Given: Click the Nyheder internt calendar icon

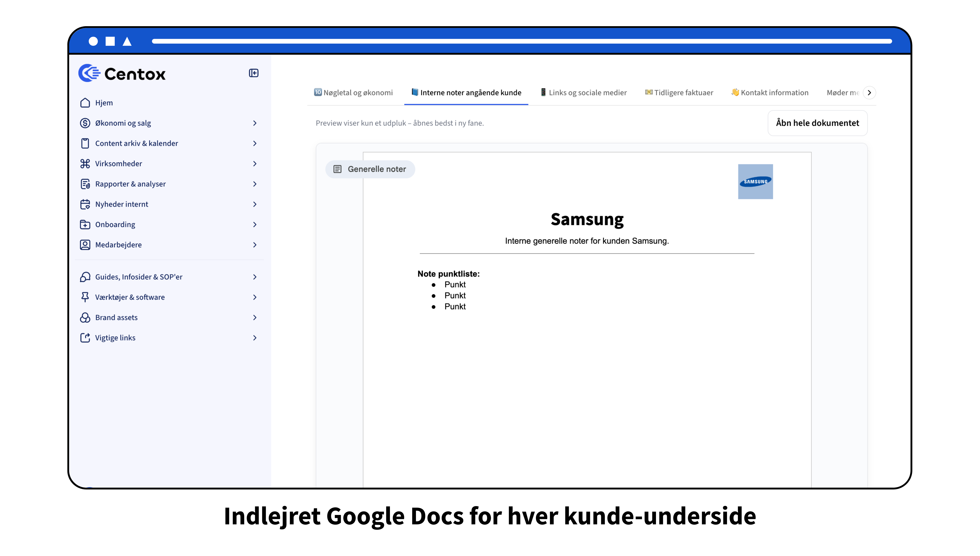Looking at the screenshot, I should [x=85, y=204].
